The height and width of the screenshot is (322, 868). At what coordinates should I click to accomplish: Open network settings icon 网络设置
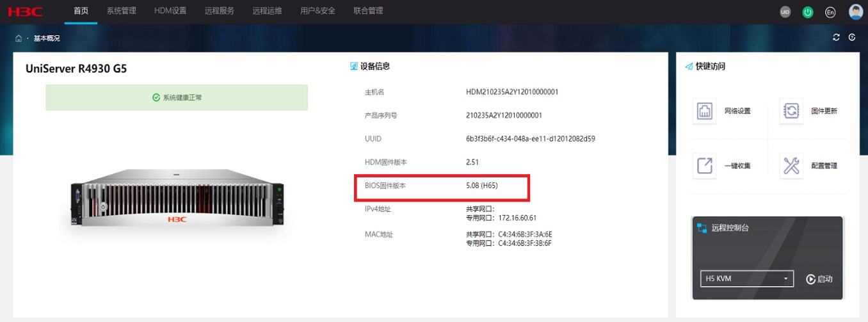(x=705, y=111)
